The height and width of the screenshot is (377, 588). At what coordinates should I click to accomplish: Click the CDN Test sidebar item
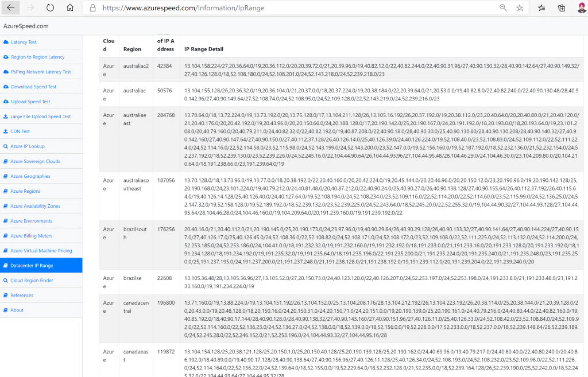click(20, 131)
